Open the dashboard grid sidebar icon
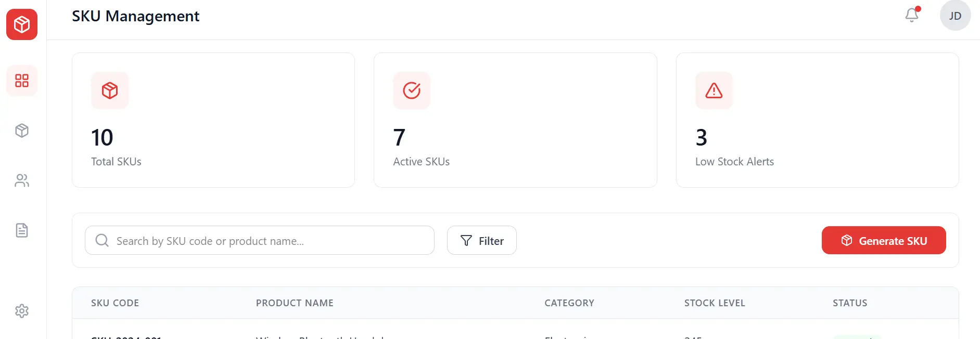 (x=22, y=81)
